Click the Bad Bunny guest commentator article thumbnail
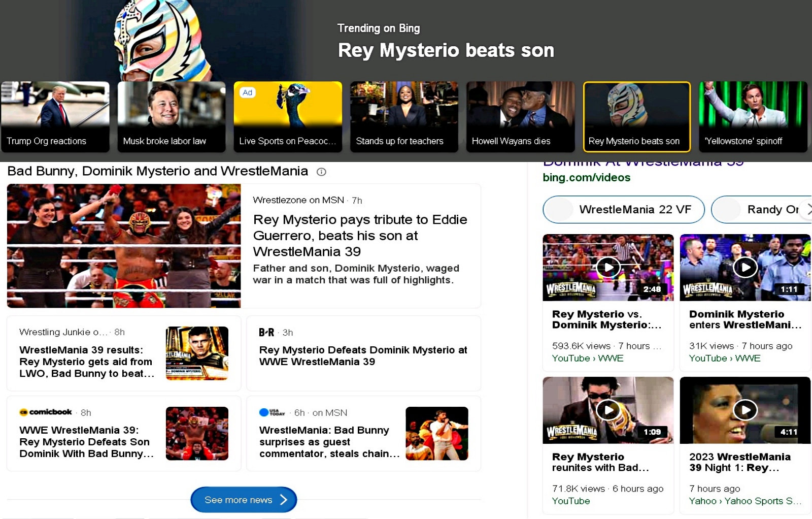Screen dimensions: 812x519 pos(437,433)
